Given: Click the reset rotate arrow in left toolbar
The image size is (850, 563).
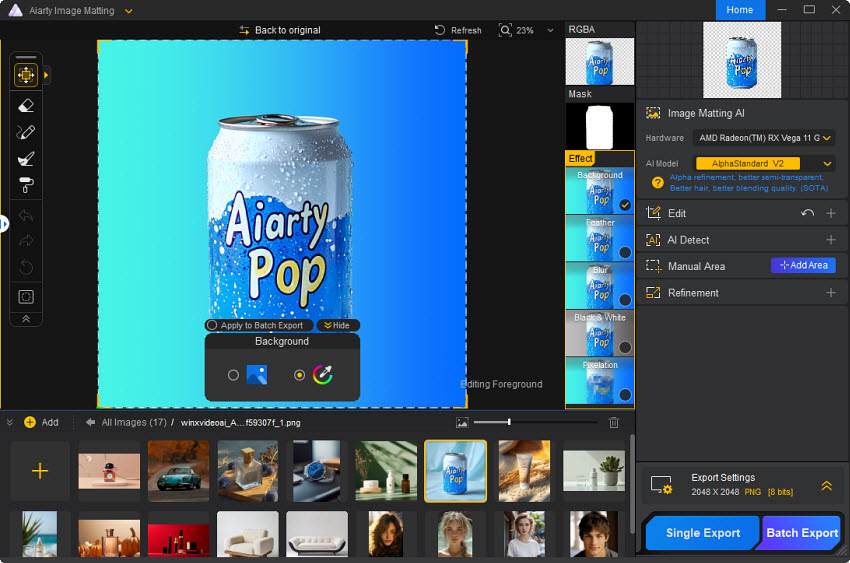Looking at the screenshot, I should tap(26, 267).
